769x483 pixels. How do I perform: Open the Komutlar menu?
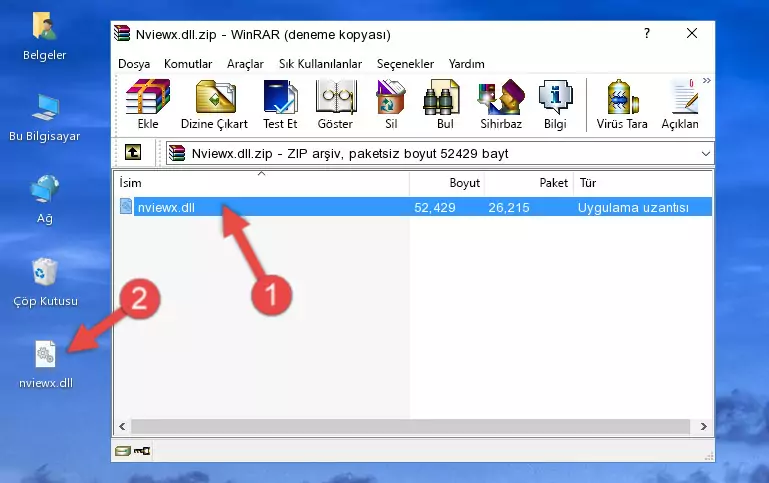pos(188,64)
